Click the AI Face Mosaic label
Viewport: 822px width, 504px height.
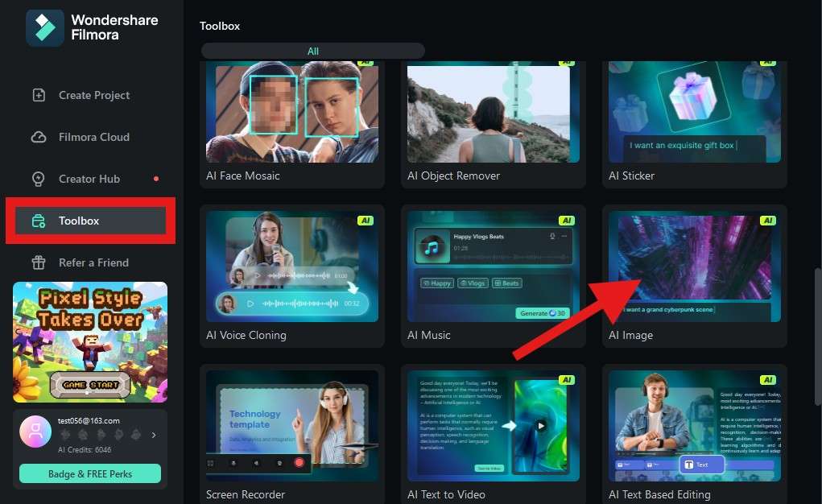(242, 176)
